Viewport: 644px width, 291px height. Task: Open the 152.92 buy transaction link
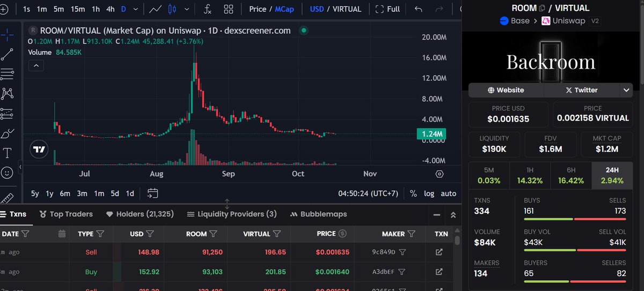439,272
